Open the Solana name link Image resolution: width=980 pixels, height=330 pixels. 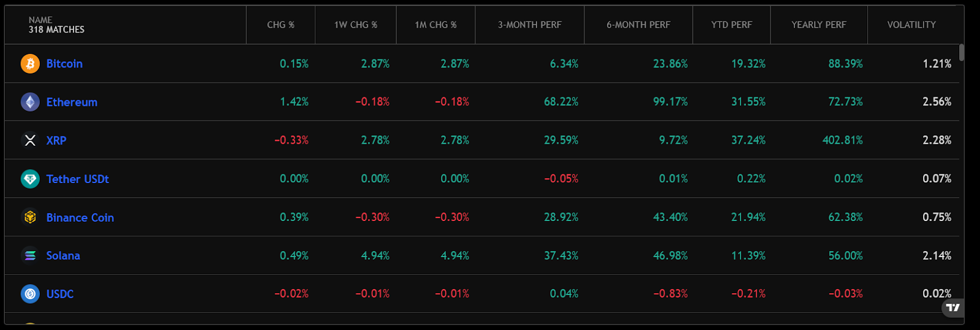click(63, 255)
